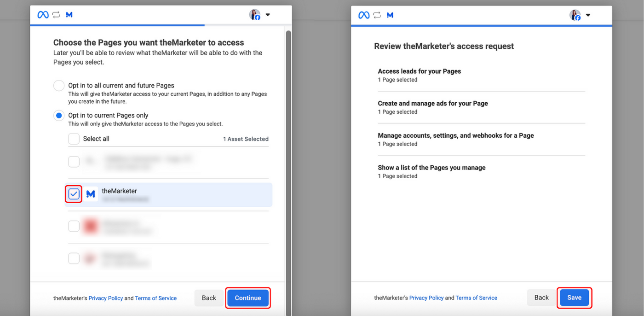Click the Continue button
The width and height of the screenshot is (644, 316).
pos(248,298)
